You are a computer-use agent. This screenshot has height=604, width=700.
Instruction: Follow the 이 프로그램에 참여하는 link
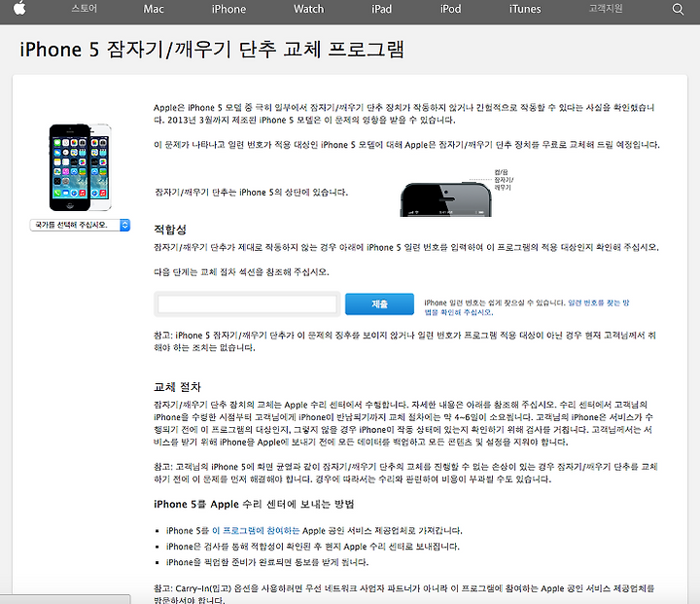pos(256,530)
